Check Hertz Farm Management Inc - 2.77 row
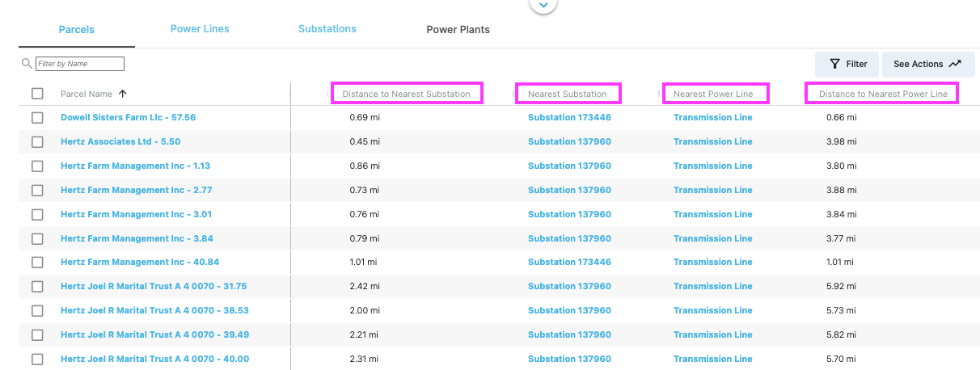This screenshot has width=980, height=370. point(37,191)
